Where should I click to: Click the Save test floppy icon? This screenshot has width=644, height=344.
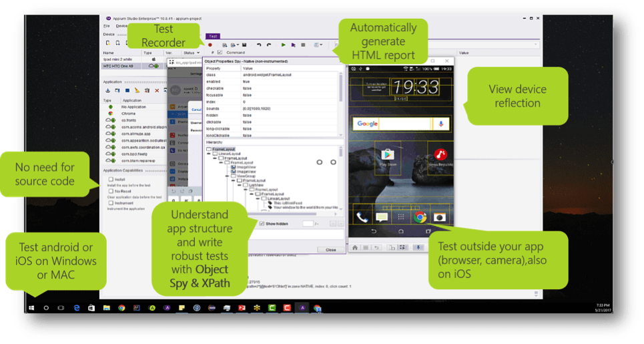point(244,45)
